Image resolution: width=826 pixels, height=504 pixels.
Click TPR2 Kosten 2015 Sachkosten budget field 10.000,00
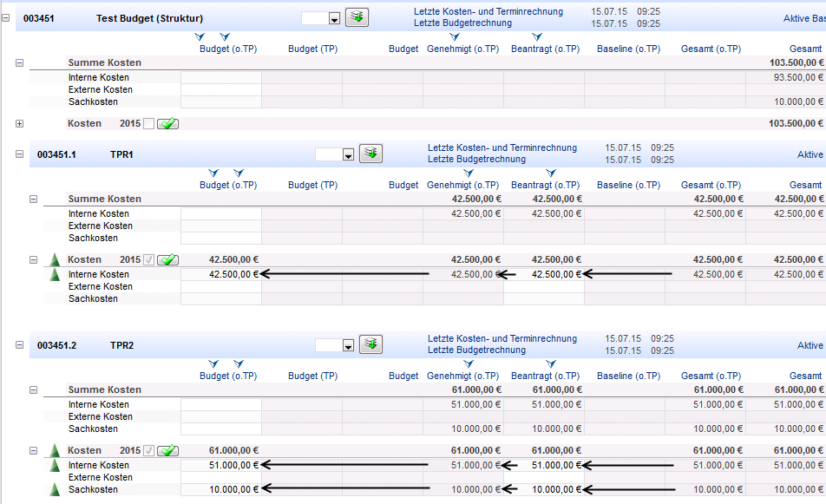click(221, 489)
